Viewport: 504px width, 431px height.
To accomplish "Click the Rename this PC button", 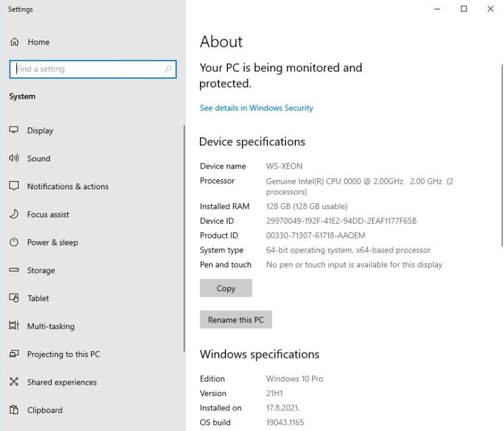I will pyautogui.click(x=235, y=320).
